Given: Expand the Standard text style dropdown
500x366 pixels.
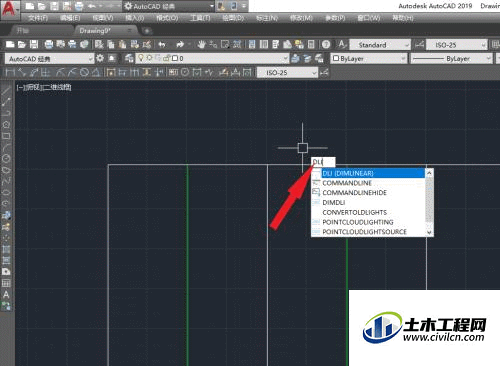Looking at the screenshot, I should (379, 45).
